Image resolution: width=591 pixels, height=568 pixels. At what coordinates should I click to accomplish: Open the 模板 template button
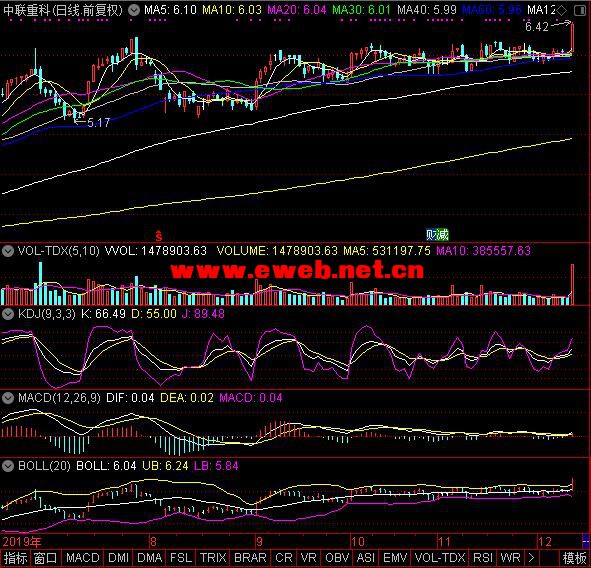click(x=574, y=558)
